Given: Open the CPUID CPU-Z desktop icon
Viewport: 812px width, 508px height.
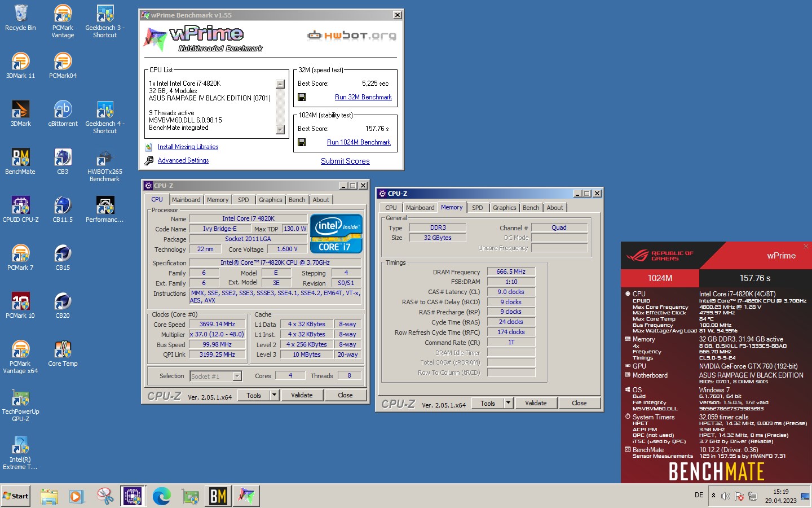Looking at the screenshot, I should 20,209.
